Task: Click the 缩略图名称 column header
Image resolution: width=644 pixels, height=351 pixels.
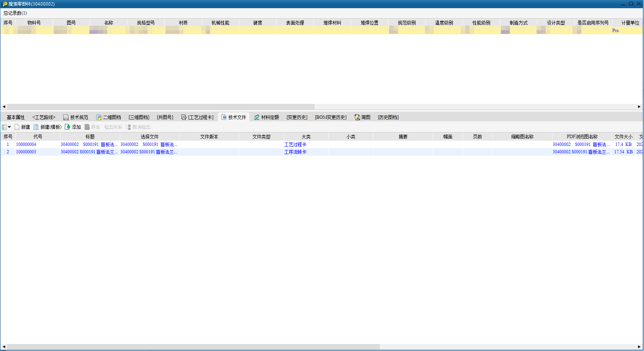Action: click(522, 137)
